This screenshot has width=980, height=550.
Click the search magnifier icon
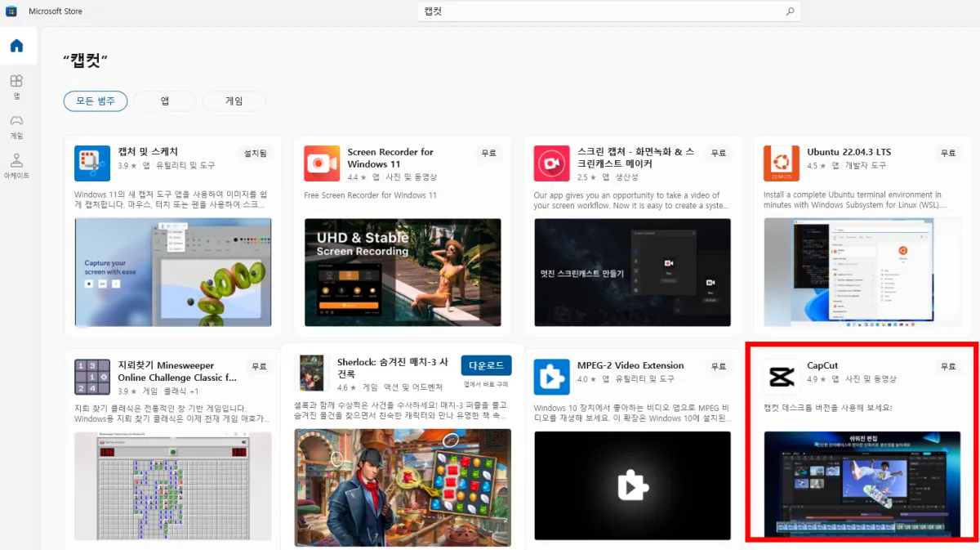(790, 11)
